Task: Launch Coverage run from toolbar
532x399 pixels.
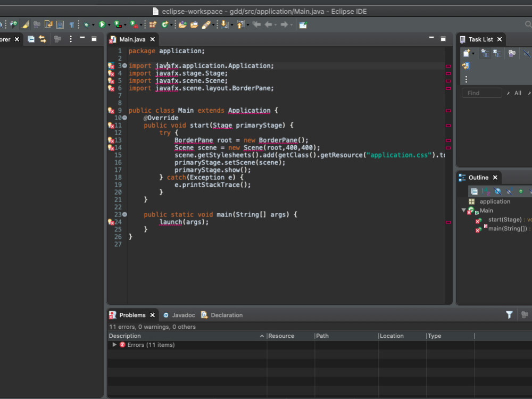Action: pos(118,24)
